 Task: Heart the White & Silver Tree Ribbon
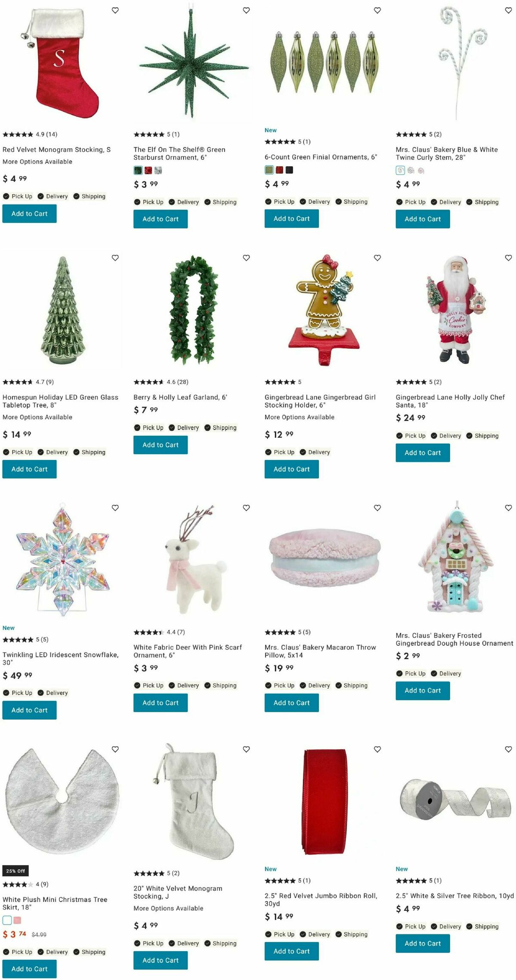[509, 749]
